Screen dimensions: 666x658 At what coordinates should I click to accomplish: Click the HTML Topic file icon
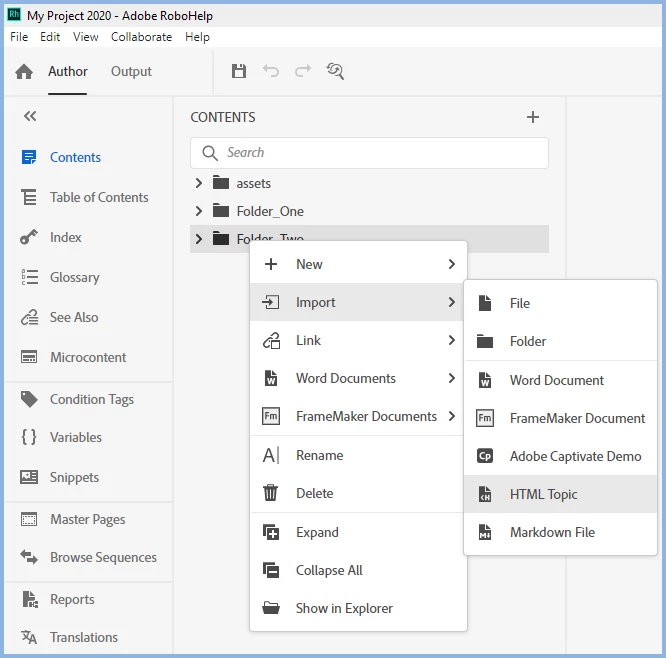click(x=485, y=494)
